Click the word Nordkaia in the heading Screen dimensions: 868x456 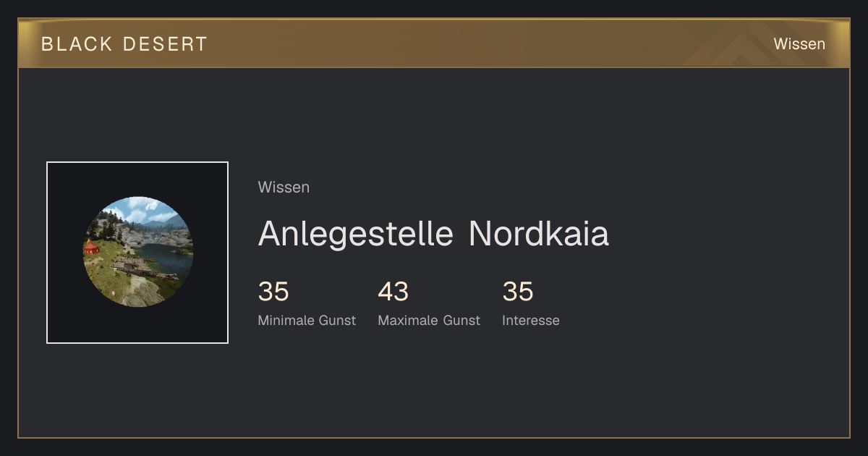pyautogui.click(x=539, y=234)
